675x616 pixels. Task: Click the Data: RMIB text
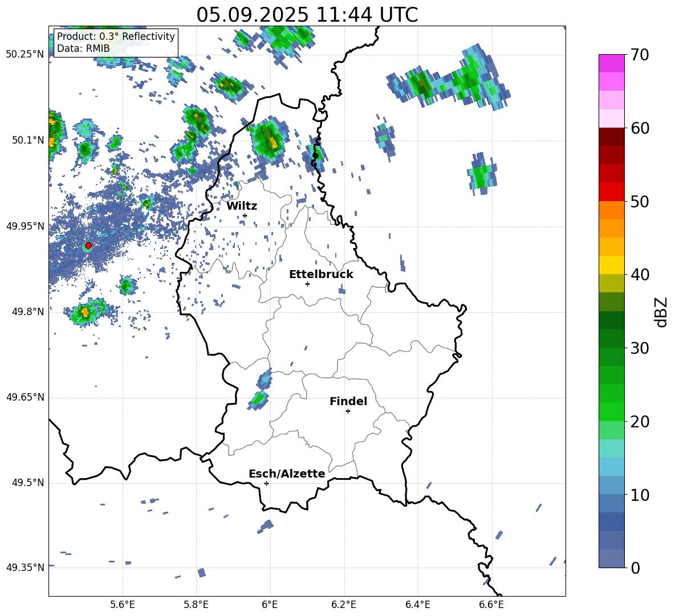(x=83, y=48)
